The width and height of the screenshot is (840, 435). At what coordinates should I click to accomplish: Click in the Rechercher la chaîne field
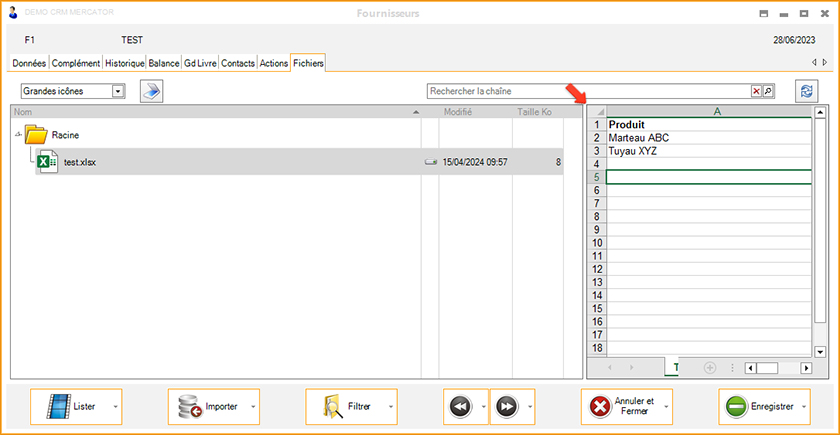click(x=588, y=91)
